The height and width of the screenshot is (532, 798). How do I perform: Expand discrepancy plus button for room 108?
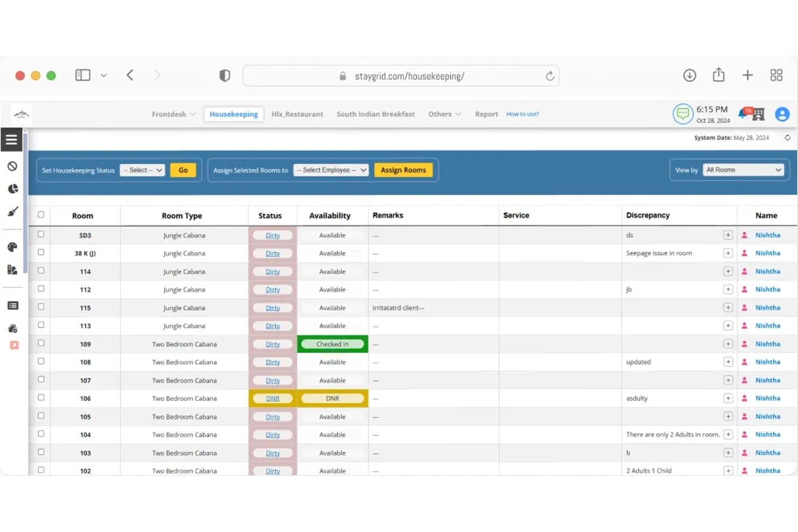coord(728,362)
